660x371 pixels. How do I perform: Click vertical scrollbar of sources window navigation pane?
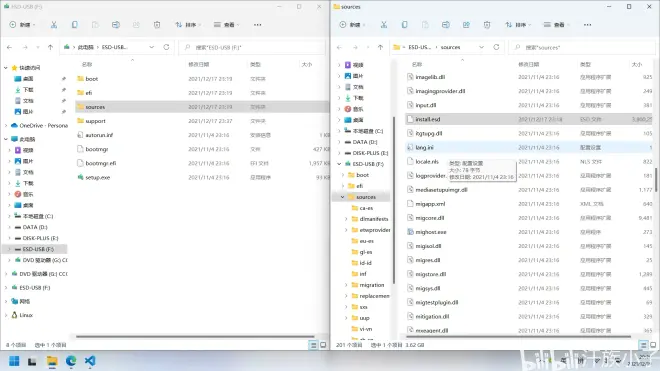(394, 200)
